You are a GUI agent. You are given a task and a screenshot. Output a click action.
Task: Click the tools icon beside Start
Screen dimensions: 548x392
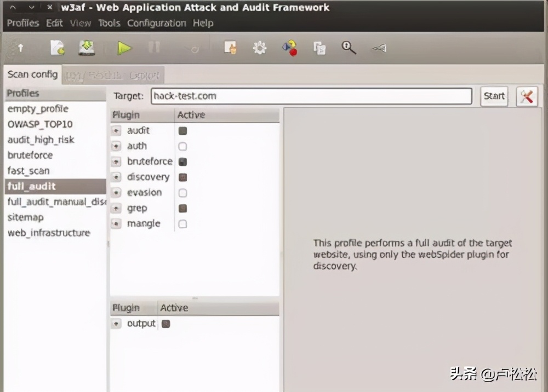coord(527,96)
